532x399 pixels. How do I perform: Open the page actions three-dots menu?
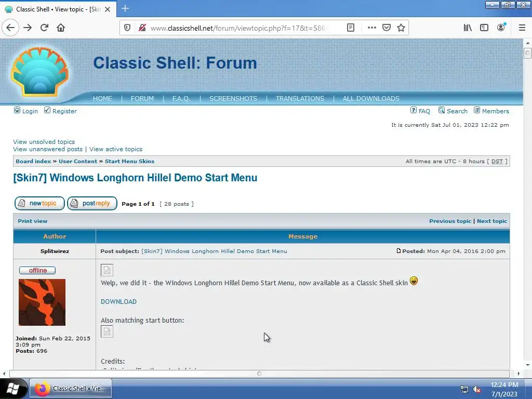[x=372, y=28]
